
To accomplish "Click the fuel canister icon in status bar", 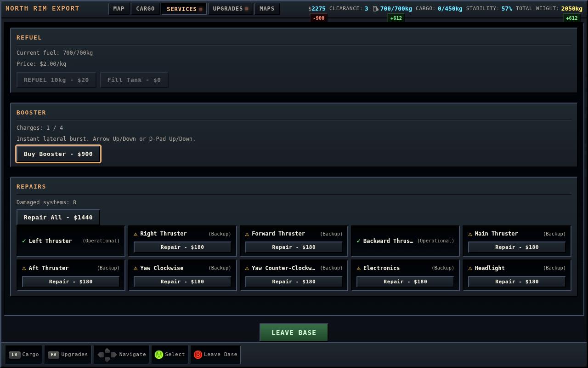I will click(375, 9).
